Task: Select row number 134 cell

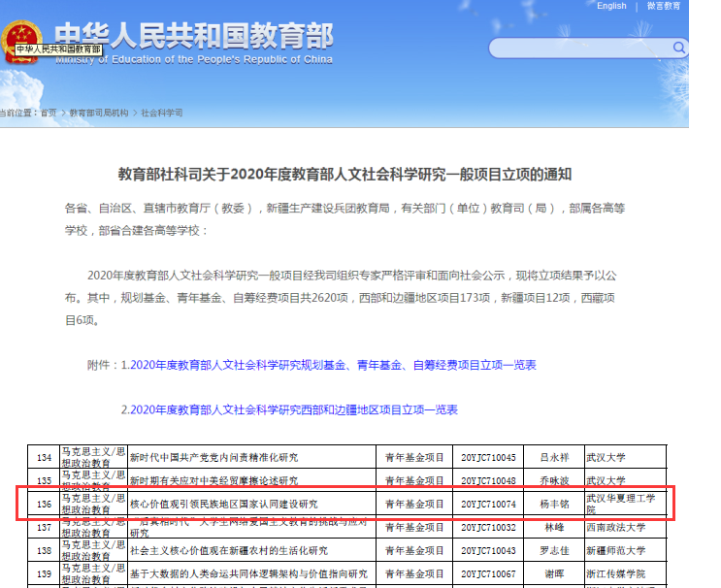Action: click(43, 457)
